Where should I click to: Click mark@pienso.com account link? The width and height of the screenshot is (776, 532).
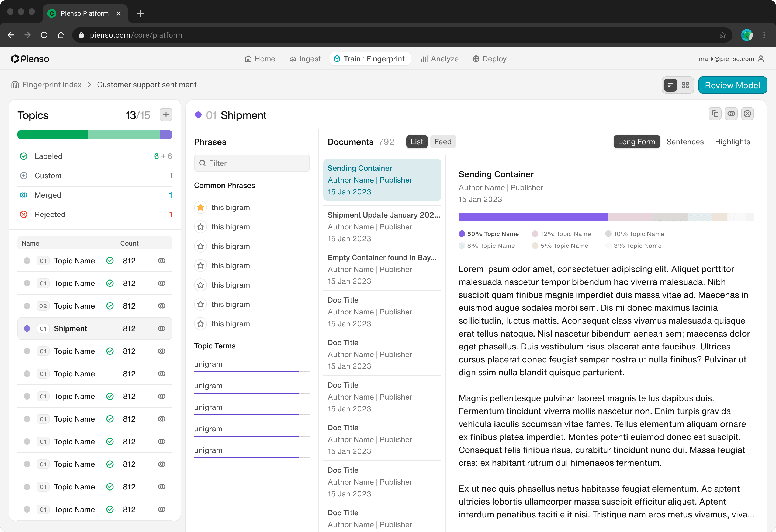pos(726,59)
